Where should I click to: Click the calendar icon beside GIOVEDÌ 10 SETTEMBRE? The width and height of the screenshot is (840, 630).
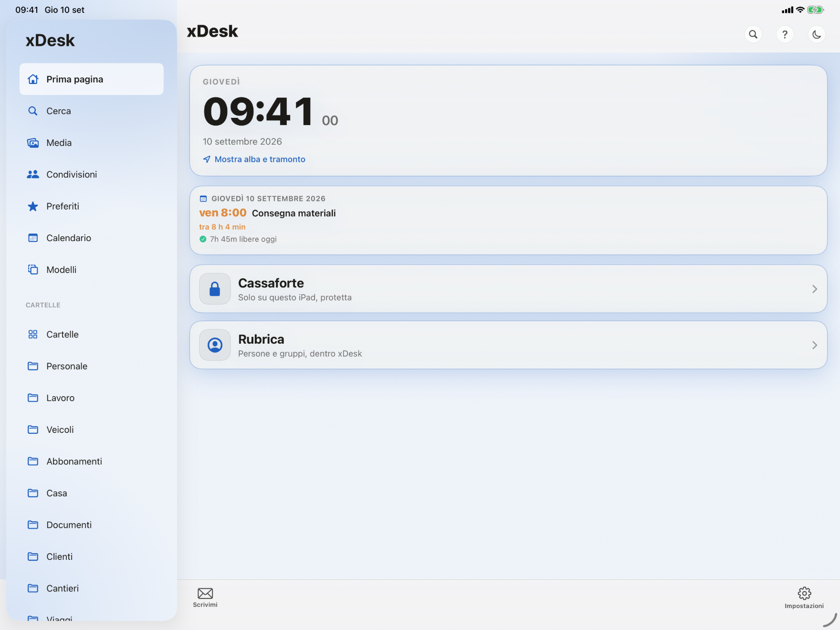[x=203, y=199]
